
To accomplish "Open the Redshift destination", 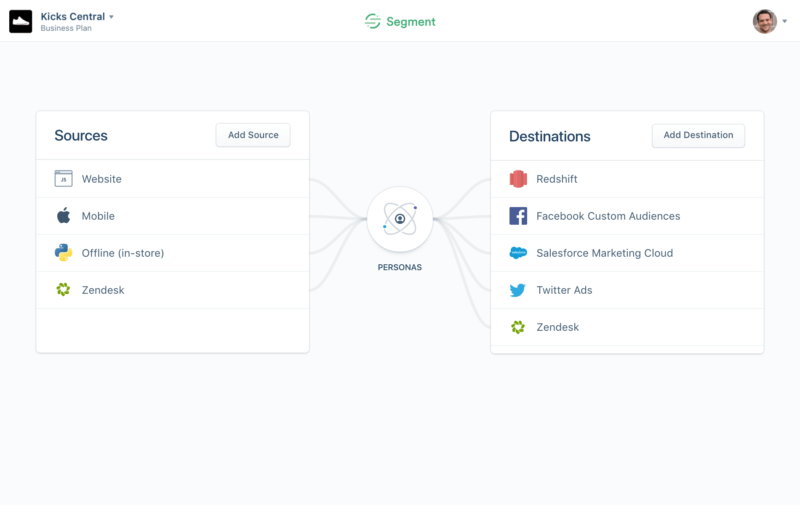I will (627, 179).
